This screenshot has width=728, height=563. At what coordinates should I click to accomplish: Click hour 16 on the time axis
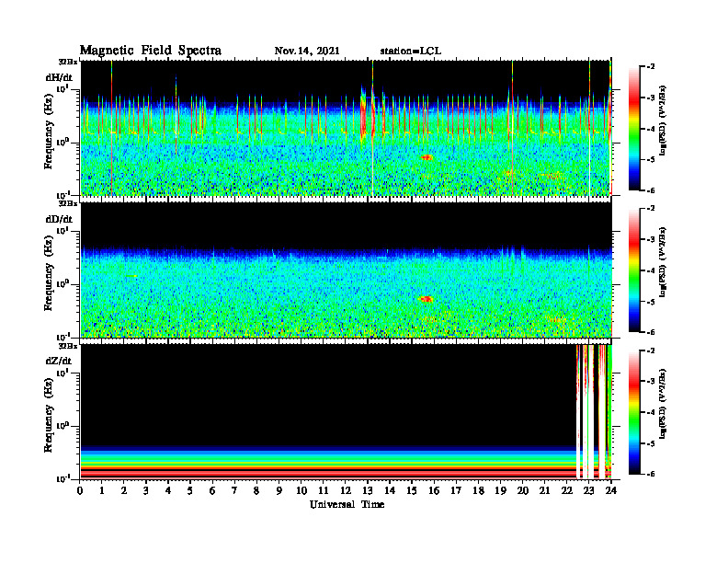434,490
